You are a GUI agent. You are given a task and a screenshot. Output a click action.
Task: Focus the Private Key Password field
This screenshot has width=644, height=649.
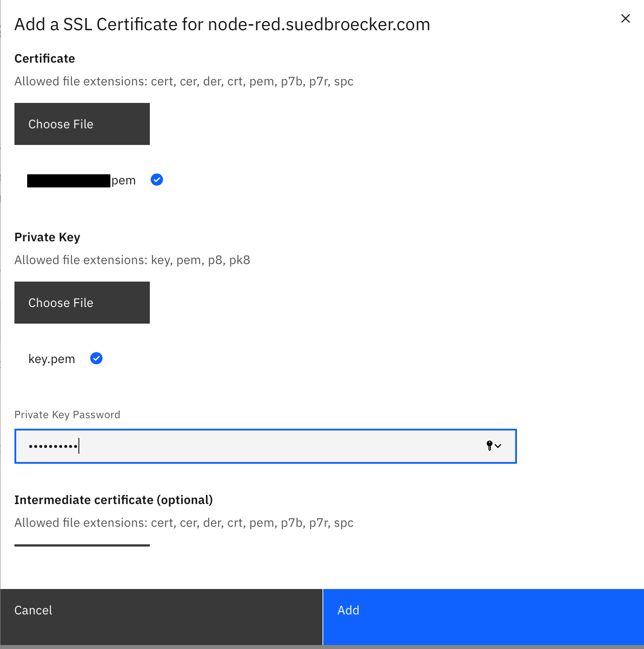[265, 446]
